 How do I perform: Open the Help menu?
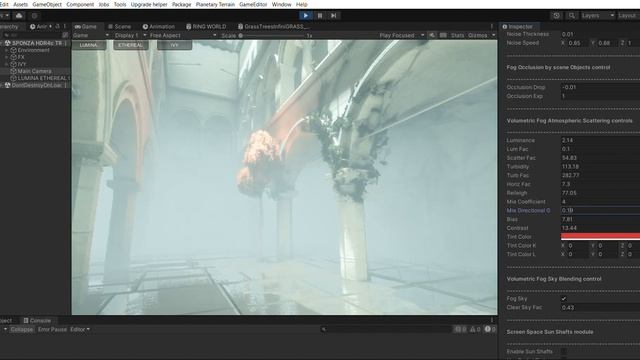pyautogui.click(x=302, y=4)
